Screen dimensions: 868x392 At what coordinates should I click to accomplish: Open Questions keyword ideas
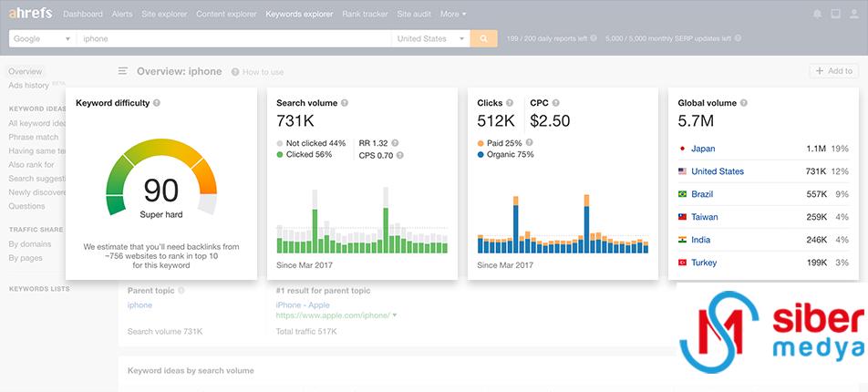pos(26,206)
